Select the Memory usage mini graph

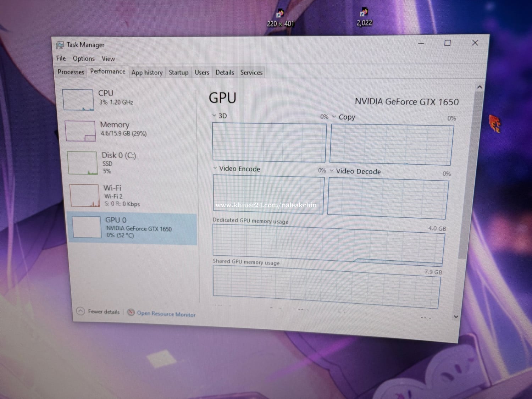pos(81,131)
